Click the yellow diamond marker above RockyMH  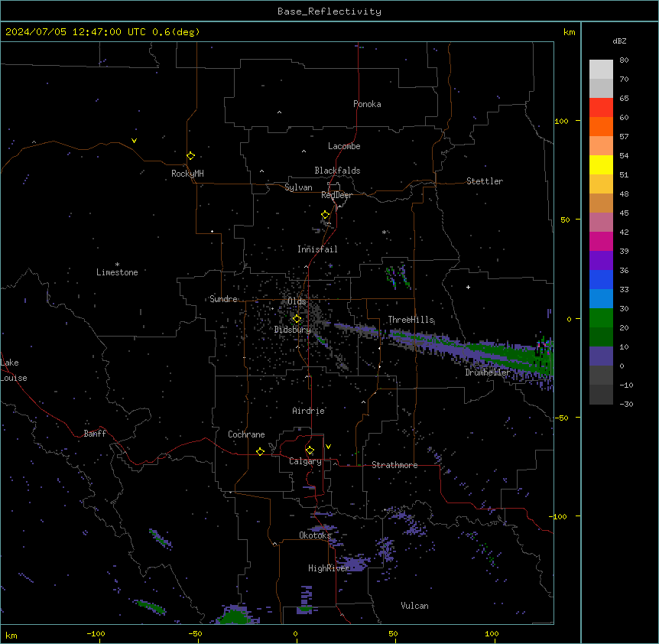tap(190, 156)
